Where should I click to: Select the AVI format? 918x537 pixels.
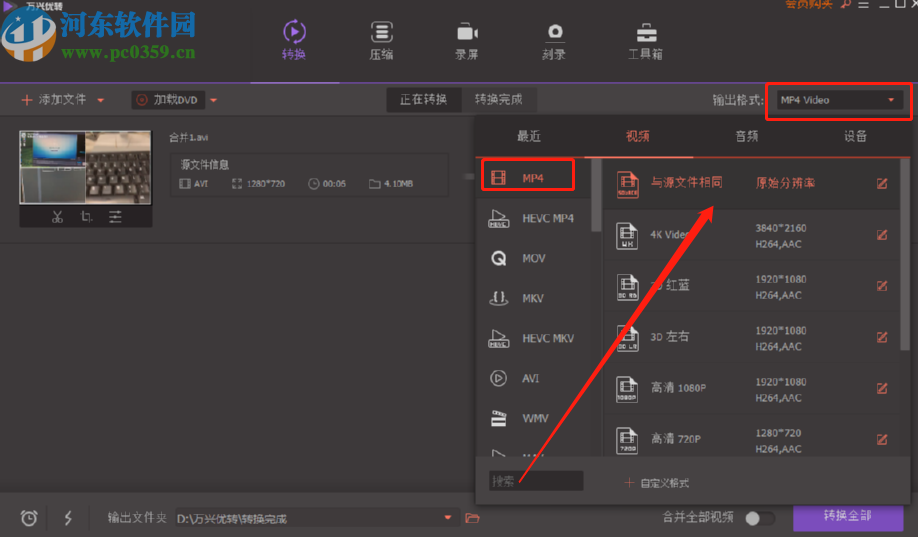click(x=533, y=378)
